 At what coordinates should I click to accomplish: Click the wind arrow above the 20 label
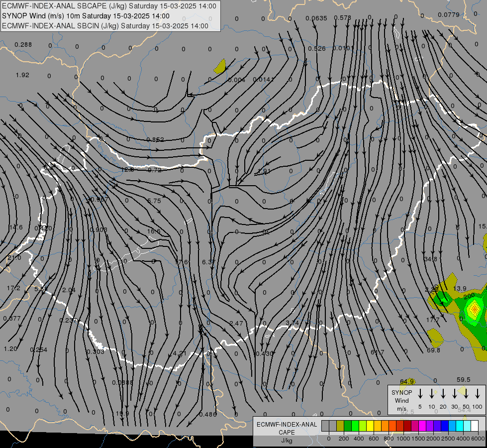(x=443, y=394)
